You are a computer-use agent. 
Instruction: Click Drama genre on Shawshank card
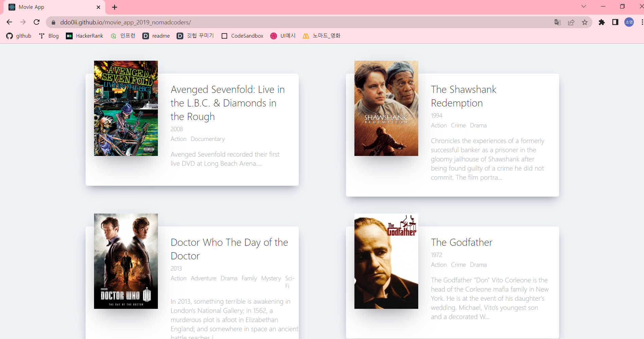[x=478, y=125]
